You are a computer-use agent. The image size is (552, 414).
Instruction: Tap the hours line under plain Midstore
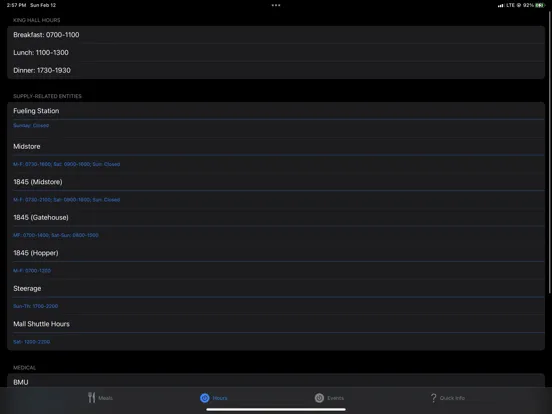coord(67,164)
